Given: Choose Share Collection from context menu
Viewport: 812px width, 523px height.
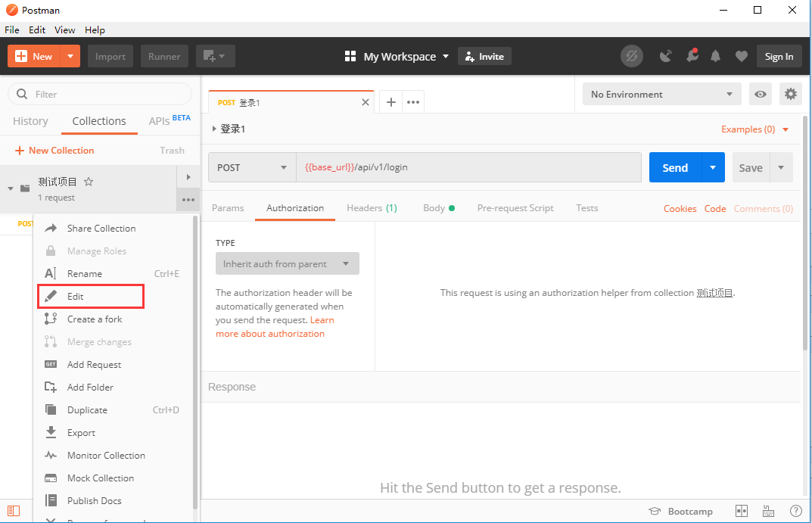Looking at the screenshot, I should 113,229.
